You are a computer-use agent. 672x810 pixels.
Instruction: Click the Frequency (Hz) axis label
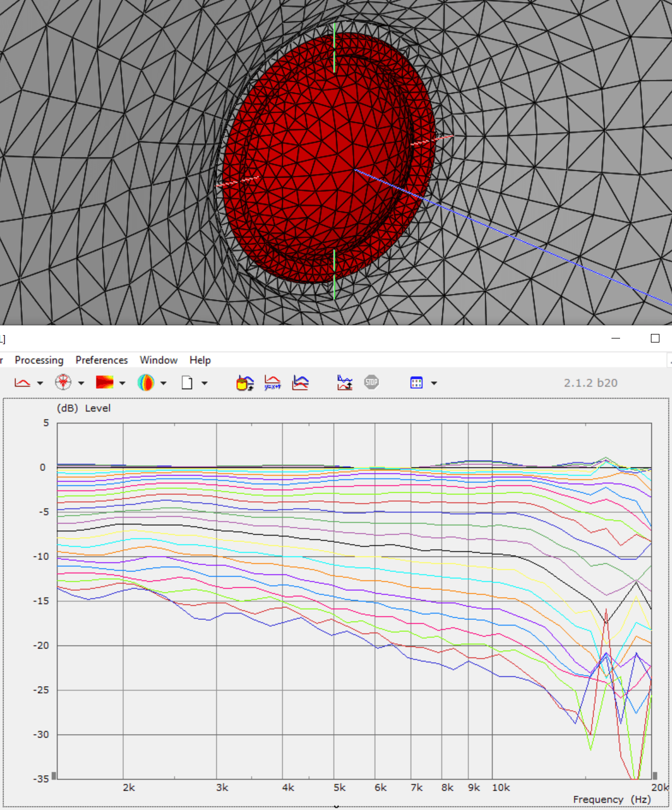click(611, 799)
